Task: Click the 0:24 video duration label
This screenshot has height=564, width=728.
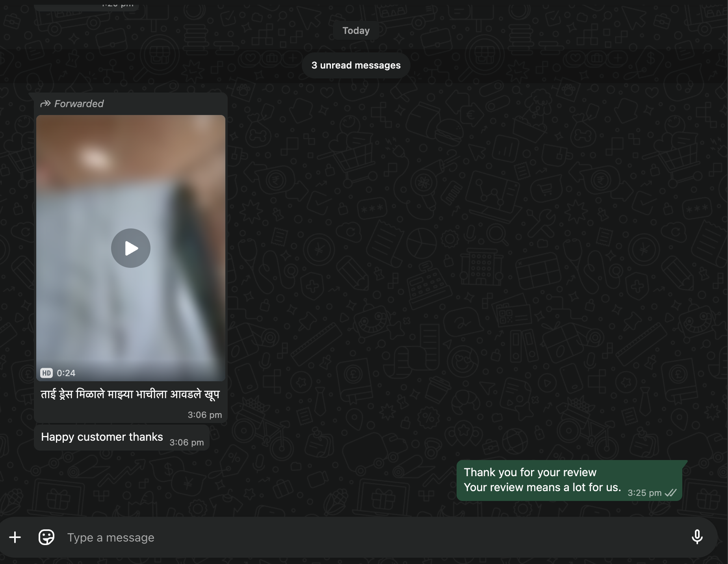Action: point(66,373)
